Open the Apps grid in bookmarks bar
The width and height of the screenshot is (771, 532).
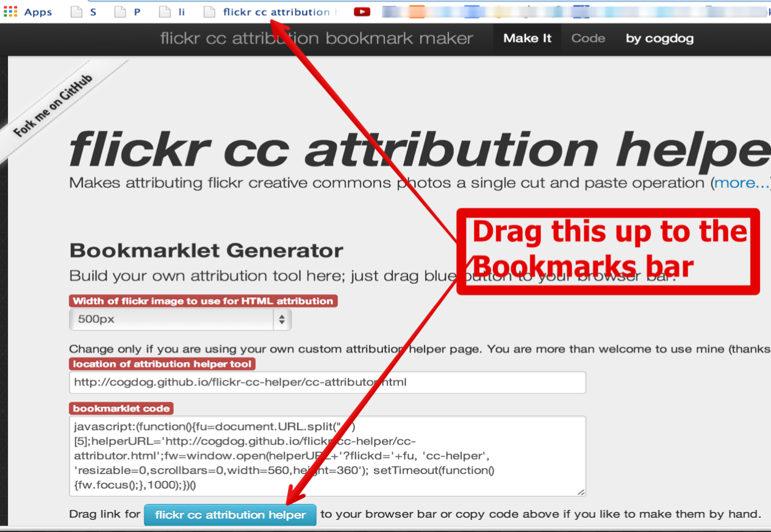[x=28, y=12]
